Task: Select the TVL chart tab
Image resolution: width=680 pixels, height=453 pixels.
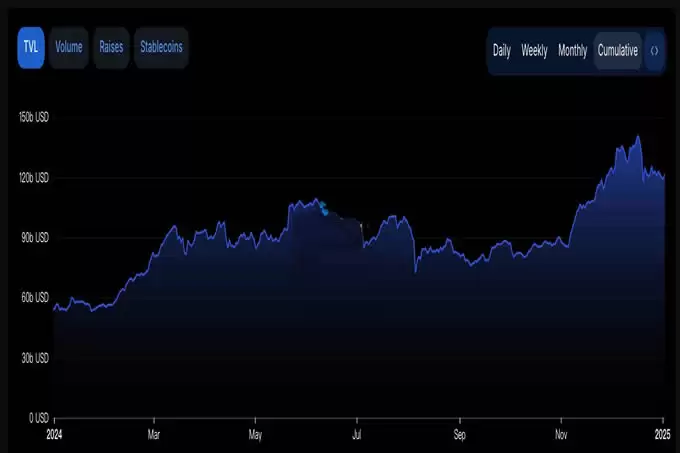Action: click(x=30, y=47)
